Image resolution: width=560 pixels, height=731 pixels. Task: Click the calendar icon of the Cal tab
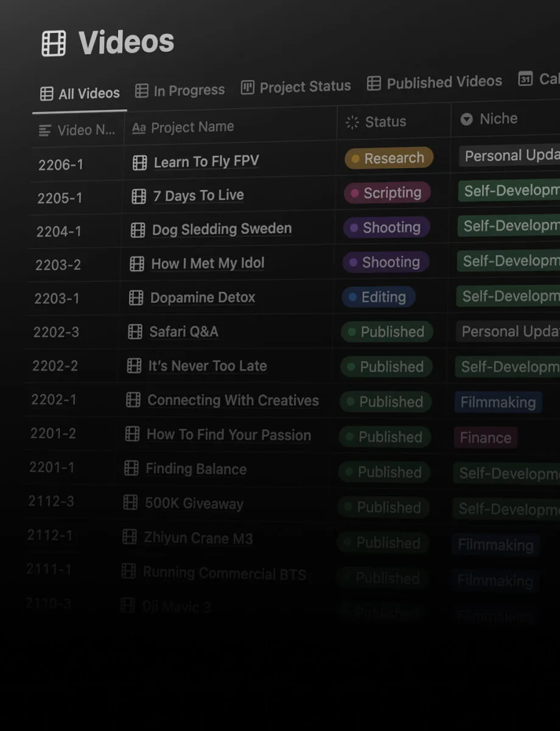pos(525,79)
